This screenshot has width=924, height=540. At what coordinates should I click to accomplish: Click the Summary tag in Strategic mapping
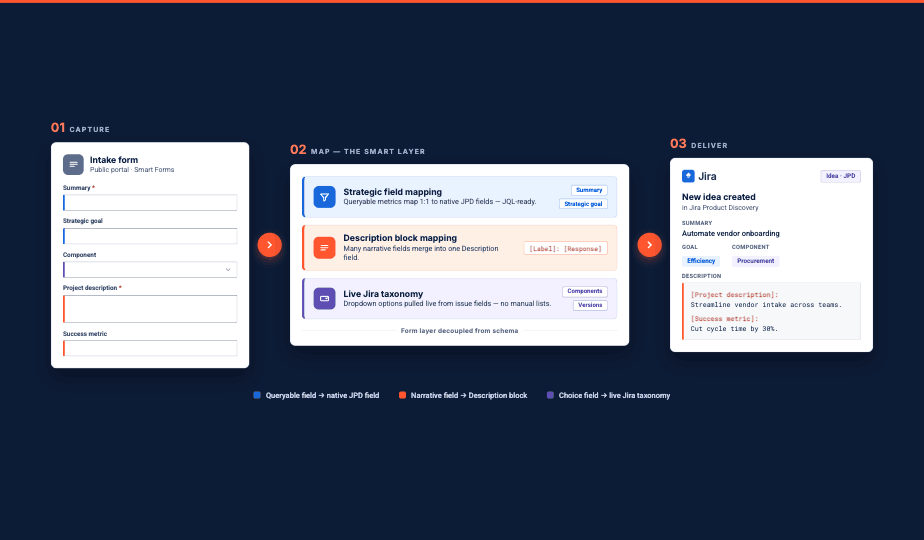589,190
